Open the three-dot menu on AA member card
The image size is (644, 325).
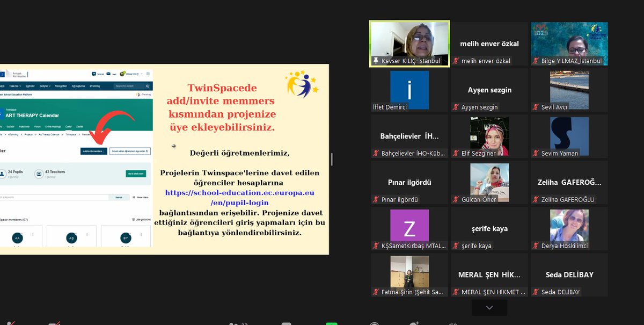33,234
